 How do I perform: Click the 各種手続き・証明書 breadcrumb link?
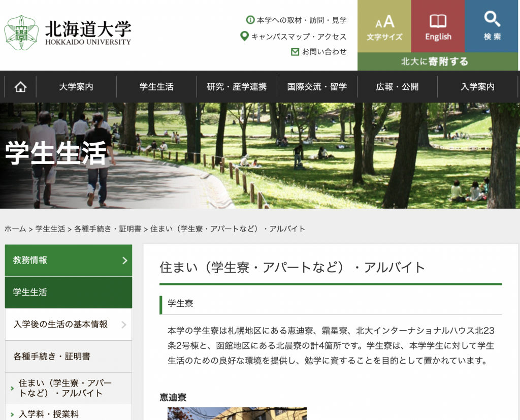(x=108, y=229)
